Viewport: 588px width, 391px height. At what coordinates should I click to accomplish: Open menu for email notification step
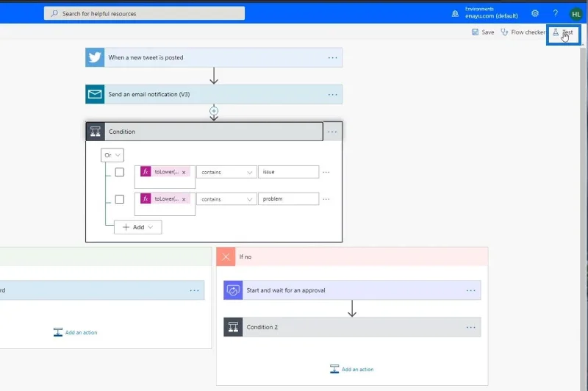[x=333, y=95]
